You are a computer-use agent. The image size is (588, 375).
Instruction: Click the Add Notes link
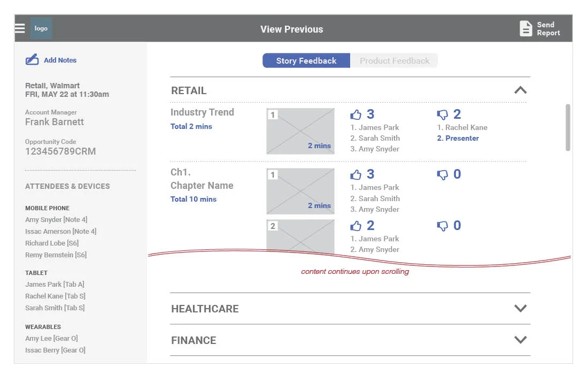tap(60, 60)
